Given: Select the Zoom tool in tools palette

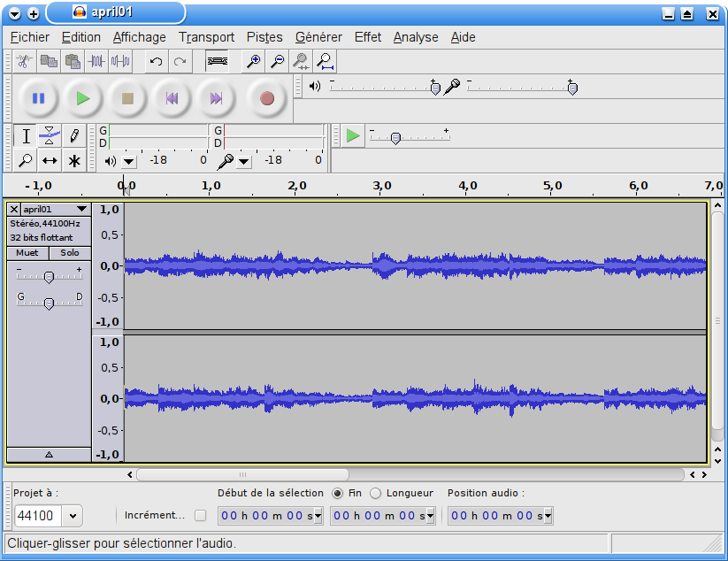Looking at the screenshot, I should click(x=25, y=161).
